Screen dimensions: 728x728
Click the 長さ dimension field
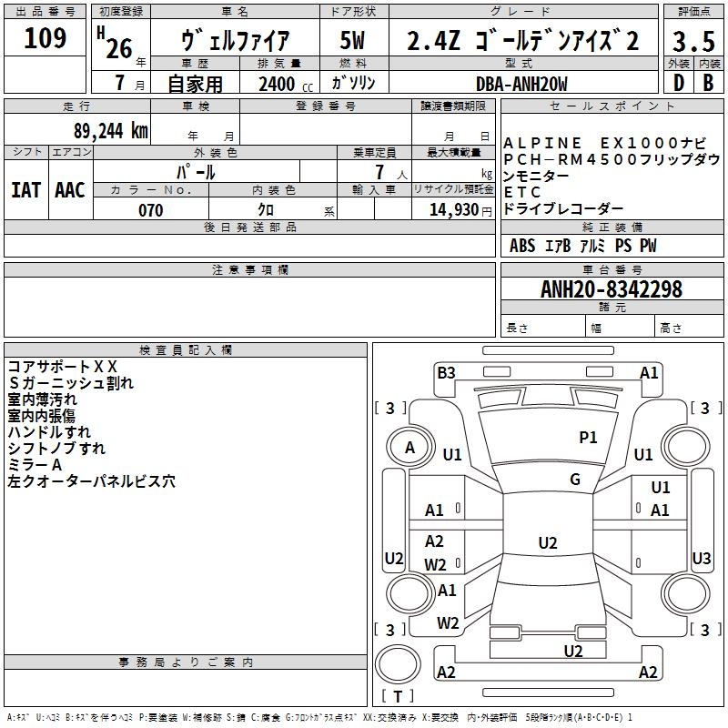(543, 328)
